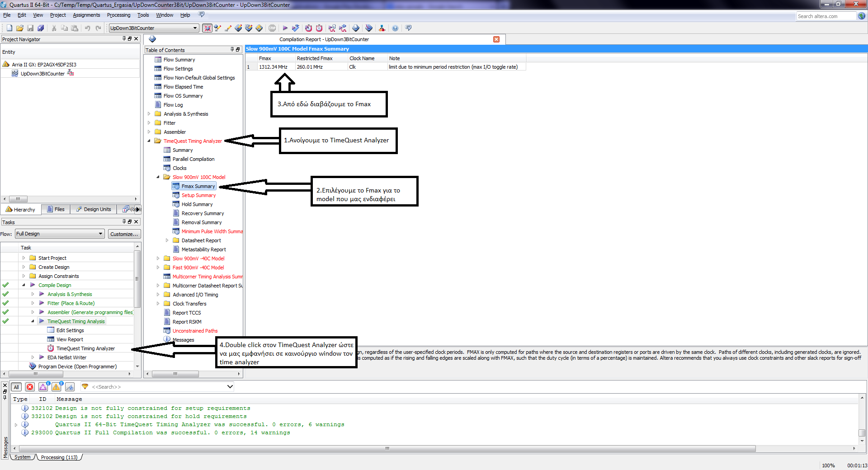Click the messages Search input field
The width and height of the screenshot is (868, 470).
point(158,387)
